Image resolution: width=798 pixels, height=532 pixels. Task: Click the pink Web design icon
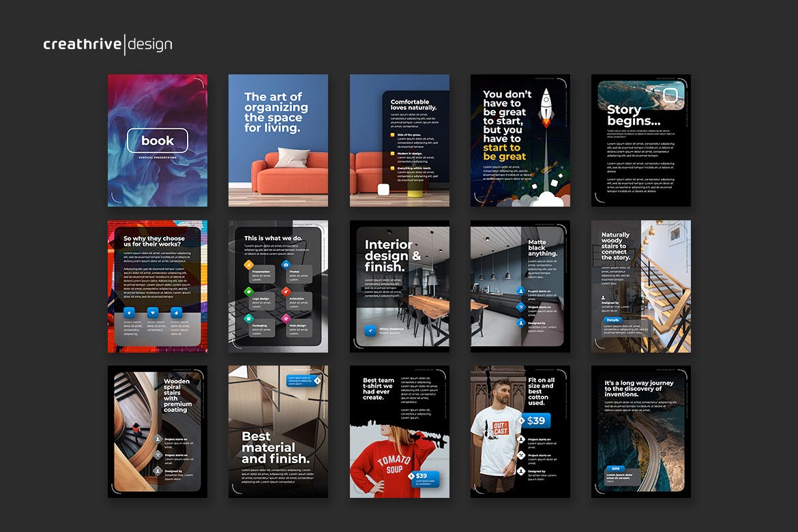(x=286, y=318)
